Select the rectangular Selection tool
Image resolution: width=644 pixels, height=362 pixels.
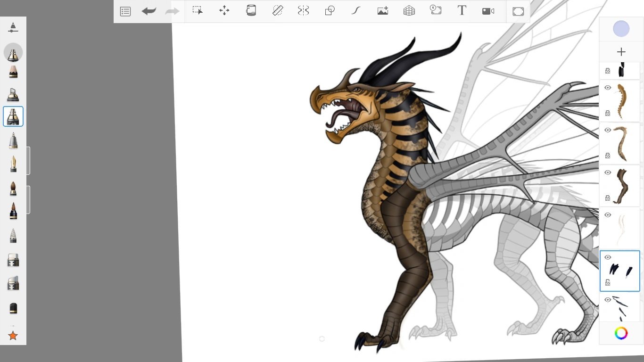(x=198, y=11)
